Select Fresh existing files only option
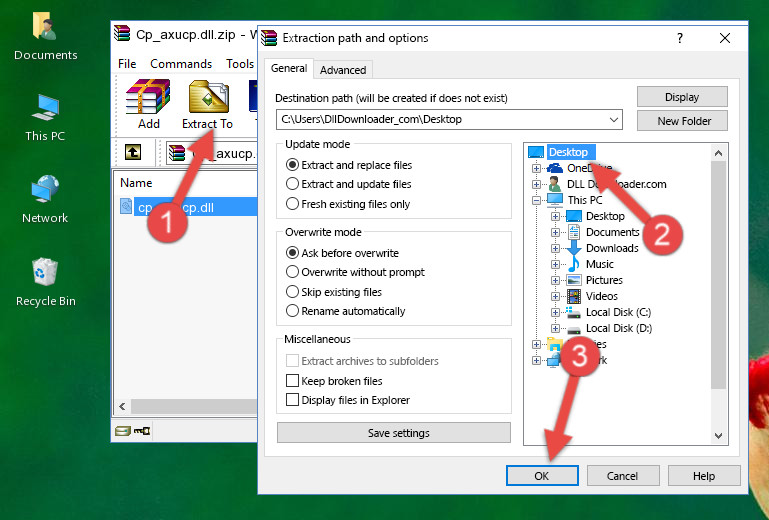769x520 pixels. (348, 204)
